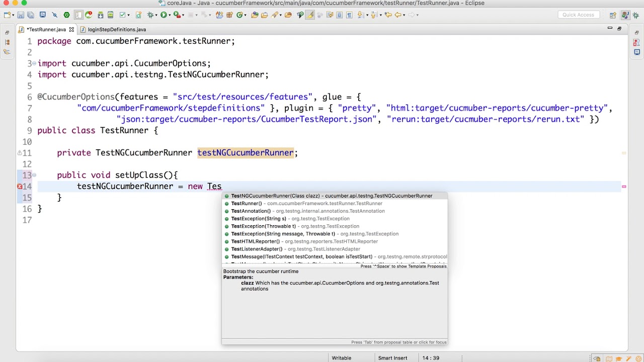Select TestNGCucumberRunner(Class clazz) proposal

pos(335,196)
